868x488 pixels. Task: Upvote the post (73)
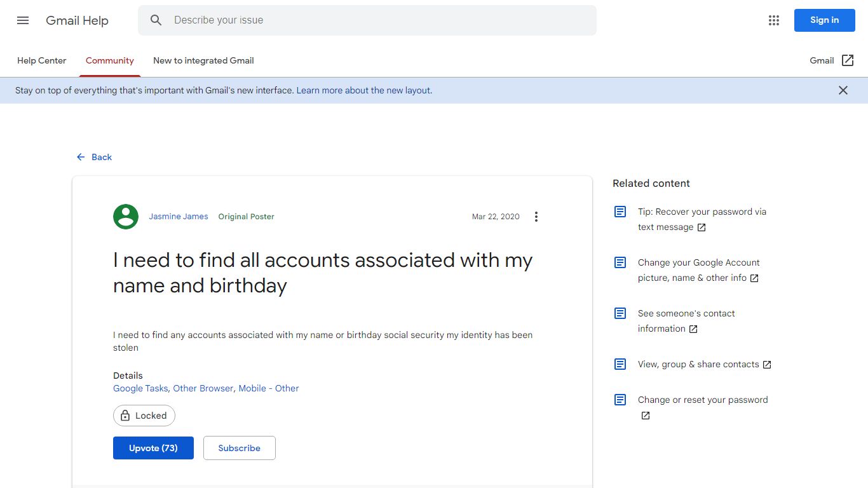point(153,448)
